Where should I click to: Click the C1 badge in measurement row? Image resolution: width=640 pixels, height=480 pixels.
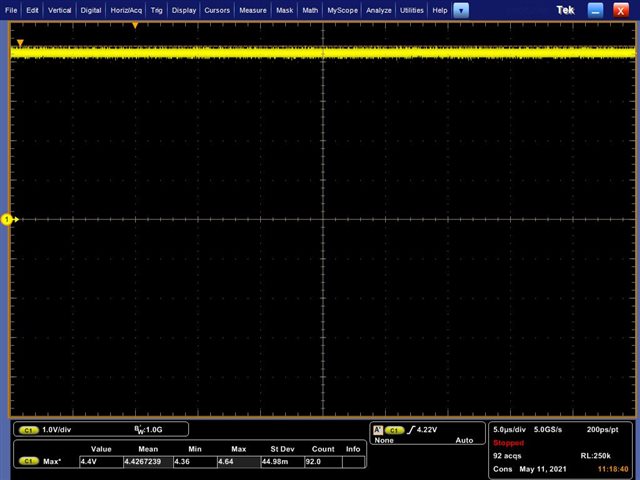29,462
